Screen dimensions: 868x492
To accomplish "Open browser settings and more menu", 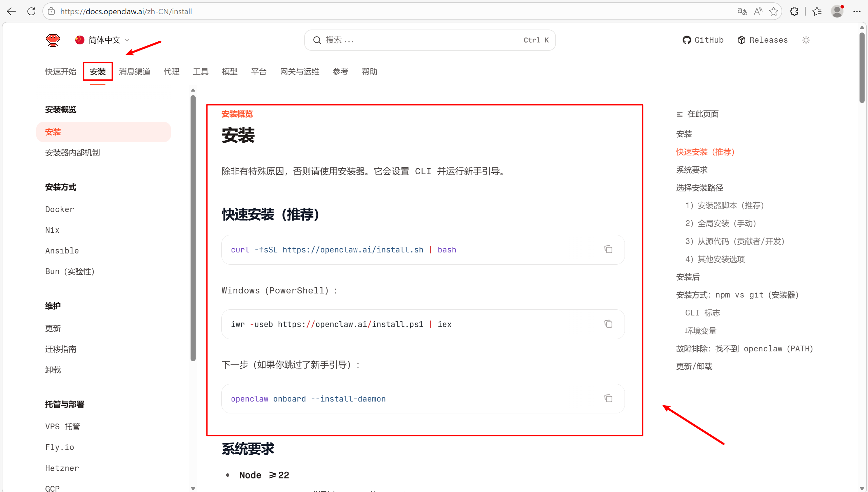I will [x=857, y=12].
